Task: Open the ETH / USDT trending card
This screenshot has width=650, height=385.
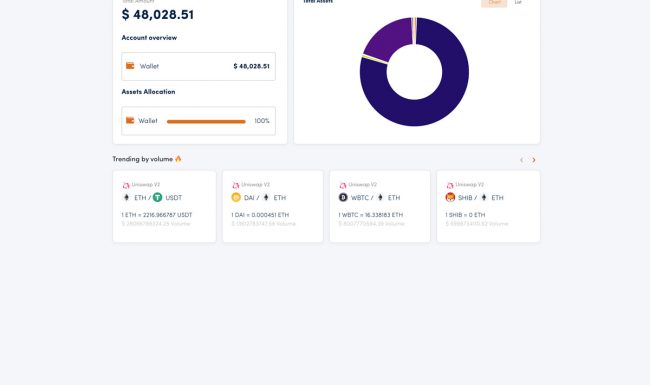Action: (165, 206)
